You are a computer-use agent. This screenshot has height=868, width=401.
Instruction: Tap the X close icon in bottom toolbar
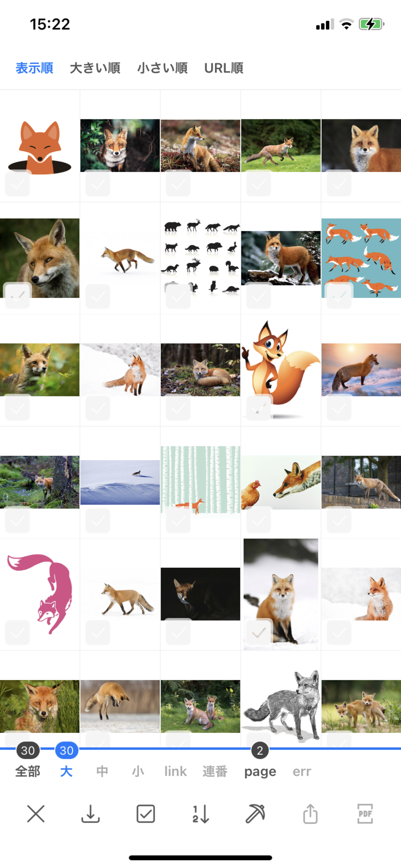pos(36,814)
